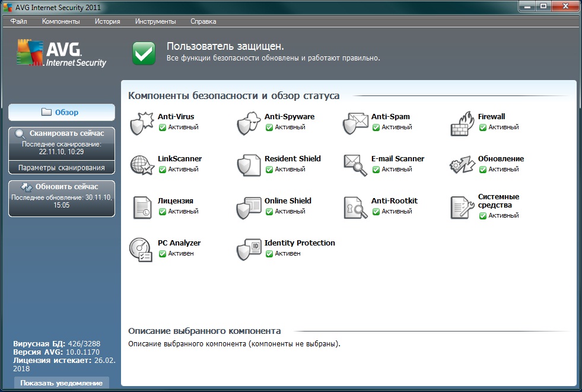Select the Resident Shield icon

[249, 165]
